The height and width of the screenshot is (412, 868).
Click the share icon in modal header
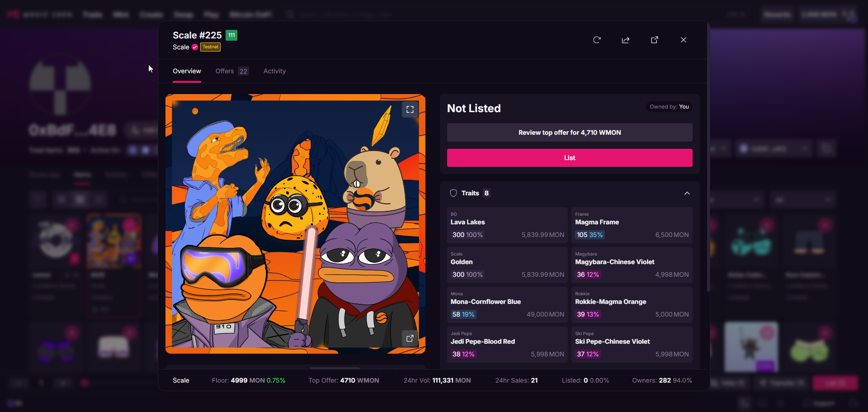[626, 40]
